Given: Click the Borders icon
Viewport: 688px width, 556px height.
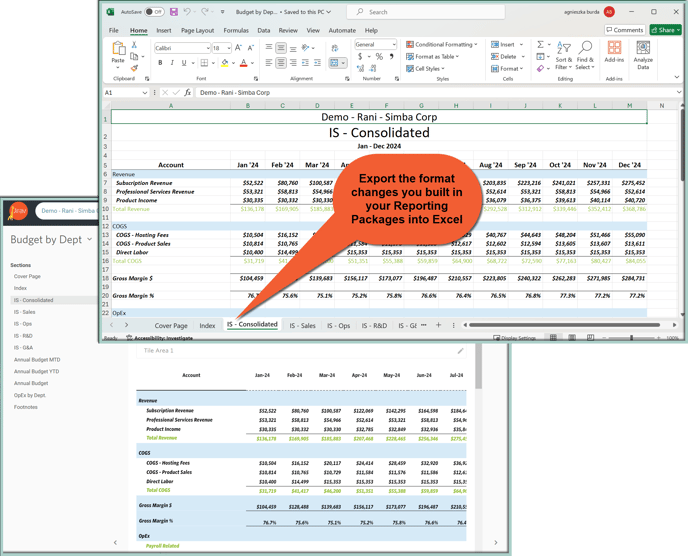Looking at the screenshot, I should (x=204, y=63).
